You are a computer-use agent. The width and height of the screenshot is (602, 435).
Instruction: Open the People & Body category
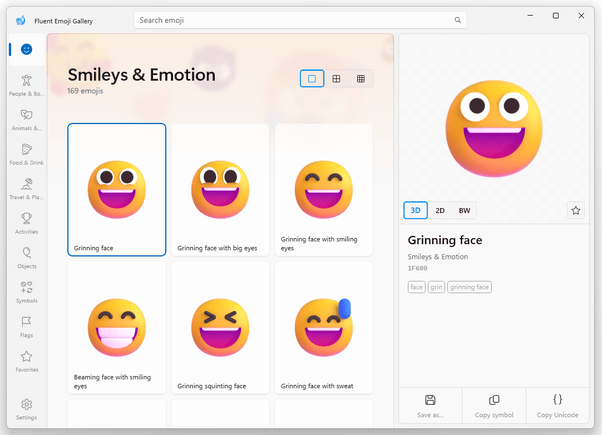point(26,85)
